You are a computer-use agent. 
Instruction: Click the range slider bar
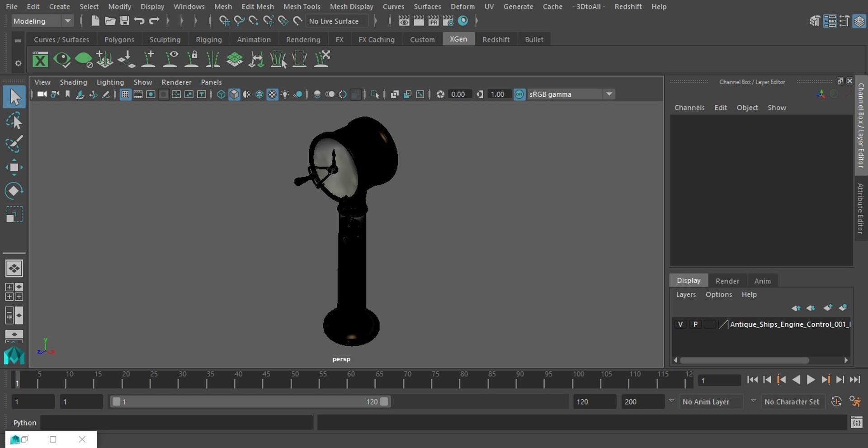250,401
